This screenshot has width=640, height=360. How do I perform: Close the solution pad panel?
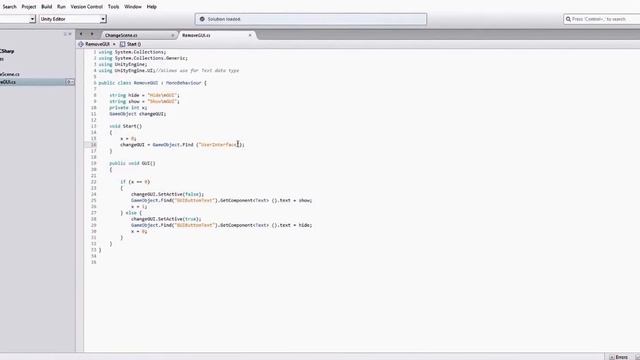pos(70,34)
